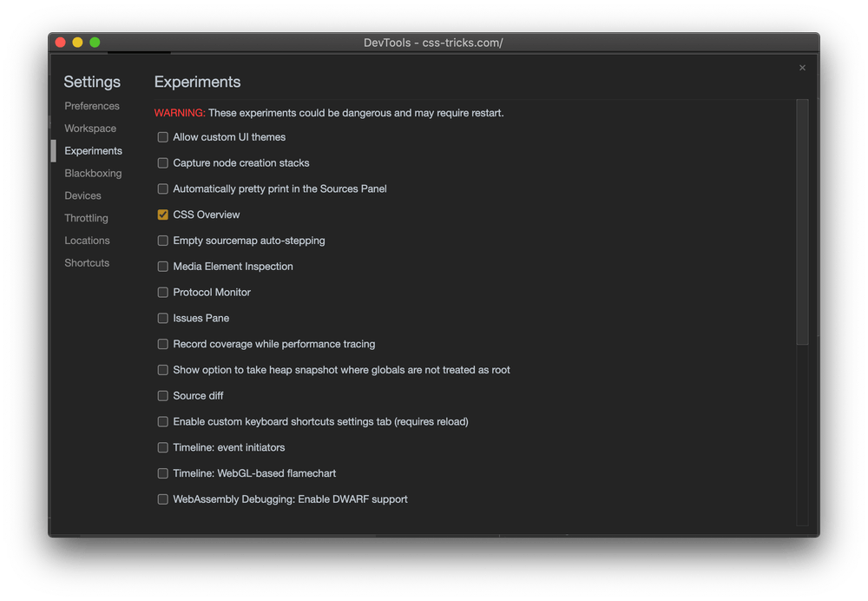Enable WebAssembly DWARF debugging support
This screenshot has height=601, width=868.
click(162, 499)
